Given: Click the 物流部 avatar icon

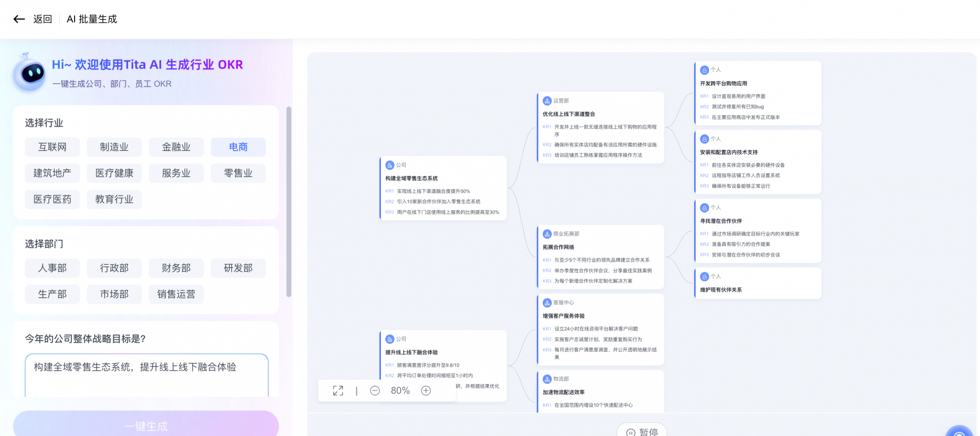Looking at the screenshot, I should 547,379.
